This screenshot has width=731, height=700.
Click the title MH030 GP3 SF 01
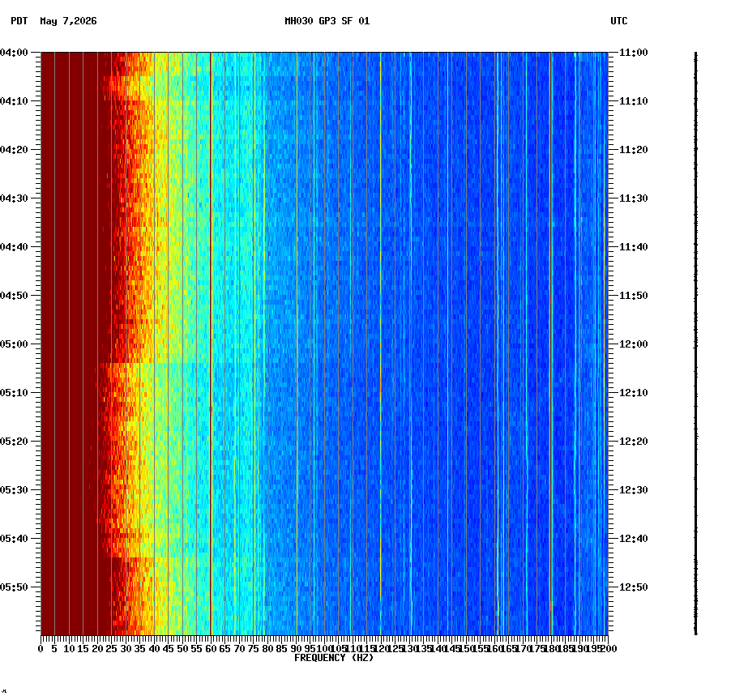point(327,21)
